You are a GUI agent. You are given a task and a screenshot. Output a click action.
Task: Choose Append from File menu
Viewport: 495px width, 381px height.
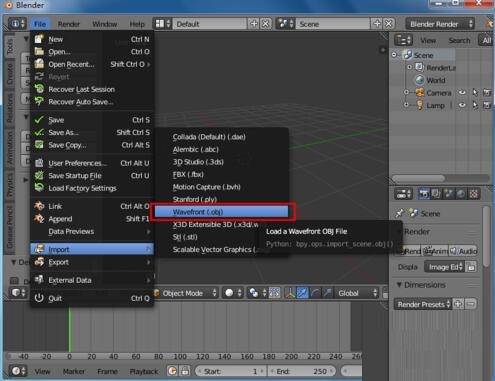tap(92, 219)
